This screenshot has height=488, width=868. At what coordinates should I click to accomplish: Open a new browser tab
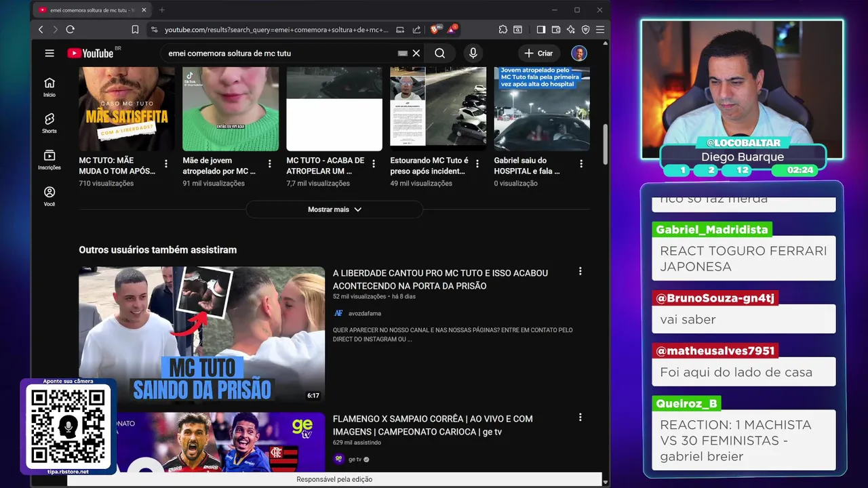point(161,10)
